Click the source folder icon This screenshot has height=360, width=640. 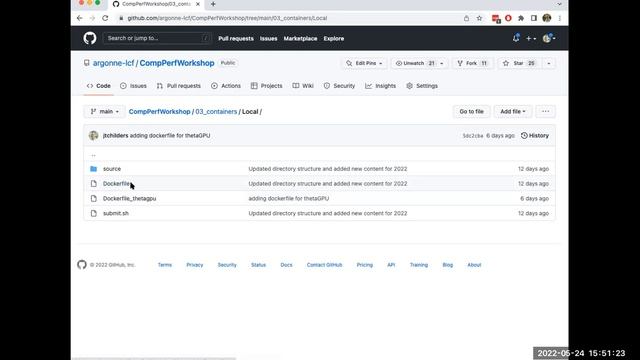(x=93, y=169)
